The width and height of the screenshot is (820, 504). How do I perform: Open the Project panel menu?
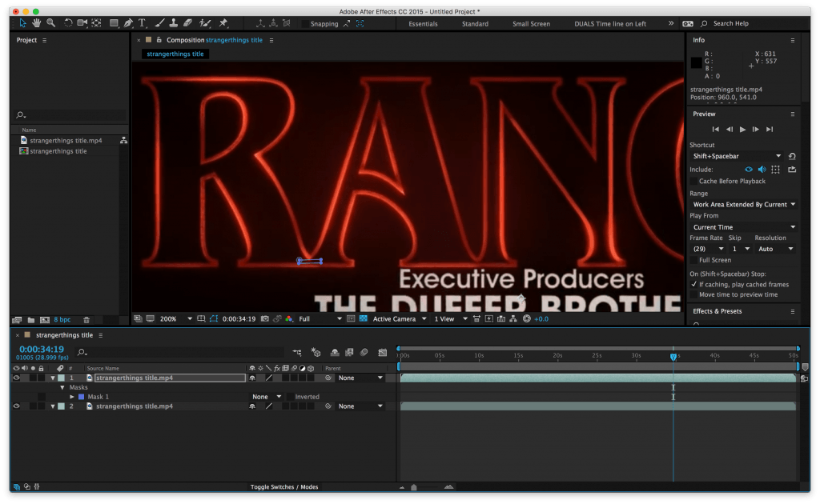point(45,40)
